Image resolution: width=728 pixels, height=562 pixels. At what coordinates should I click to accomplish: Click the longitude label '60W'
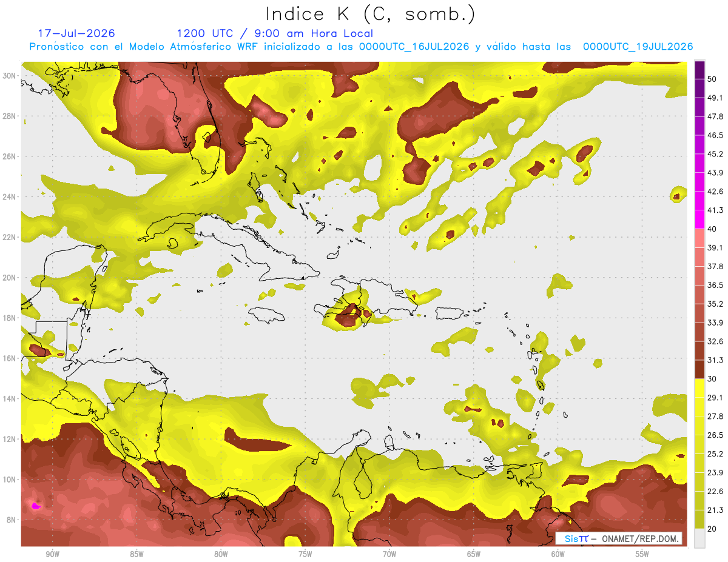558,554
